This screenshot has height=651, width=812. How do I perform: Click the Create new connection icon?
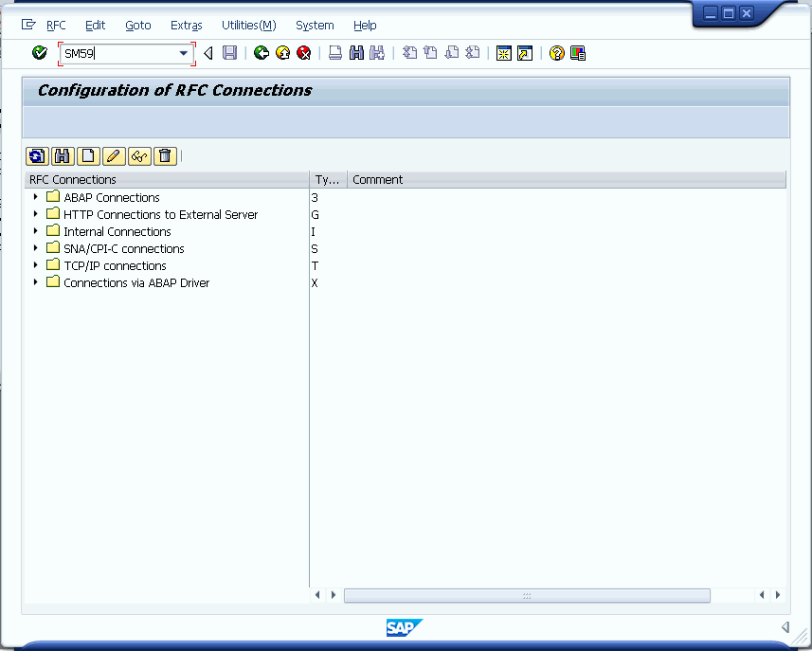[x=88, y=156]
